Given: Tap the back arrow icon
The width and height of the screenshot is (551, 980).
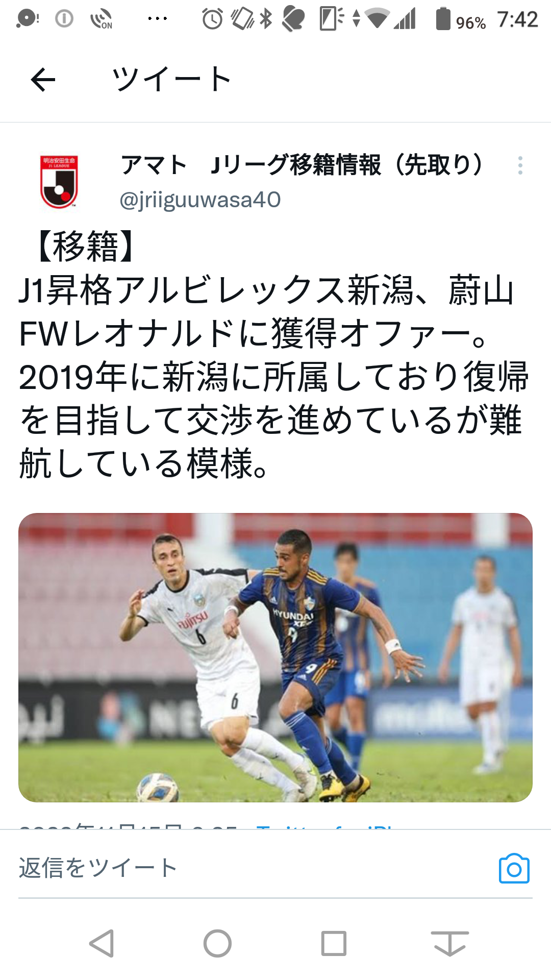Looking at the screenshot, I should point(43,80).
